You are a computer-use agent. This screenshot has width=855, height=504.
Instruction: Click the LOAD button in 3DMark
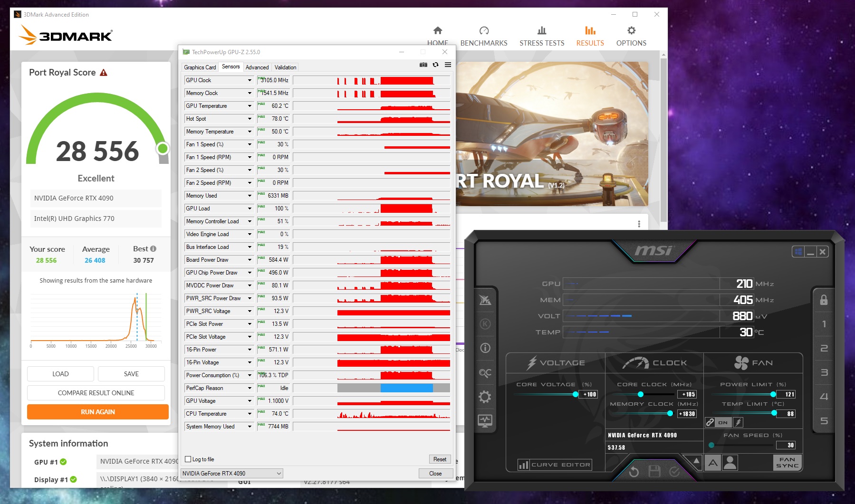(60, 374)
